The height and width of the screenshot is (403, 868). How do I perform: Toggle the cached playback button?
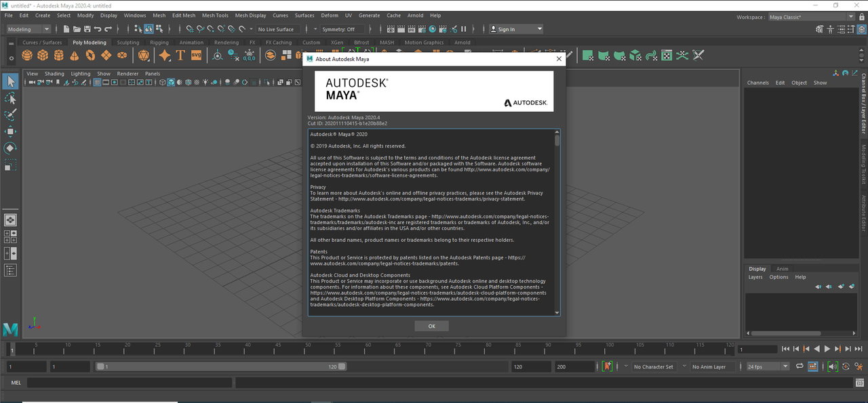point(813,366)
